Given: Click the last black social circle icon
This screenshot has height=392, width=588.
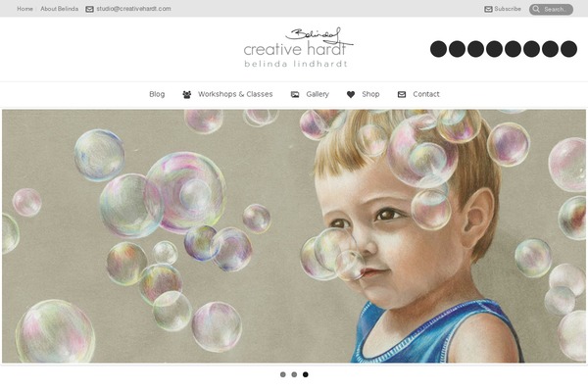Looking at the screenshot, I should click(568, 49).
